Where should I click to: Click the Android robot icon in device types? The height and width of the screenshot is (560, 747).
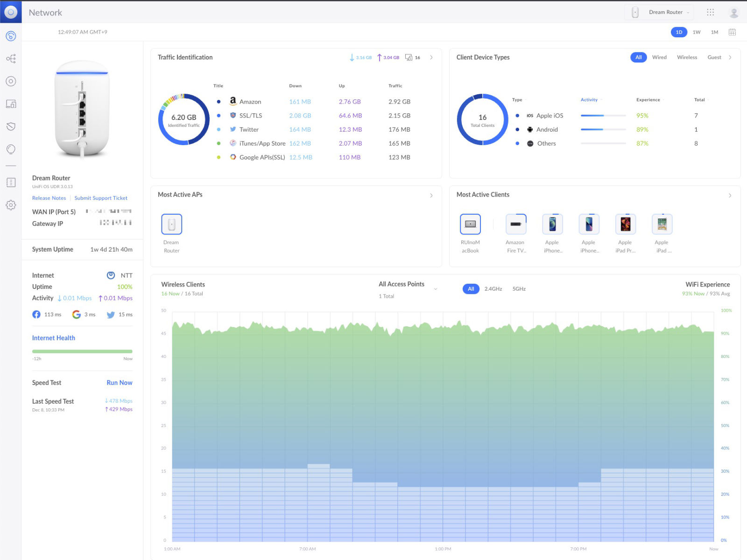click(x=530, y=130)
